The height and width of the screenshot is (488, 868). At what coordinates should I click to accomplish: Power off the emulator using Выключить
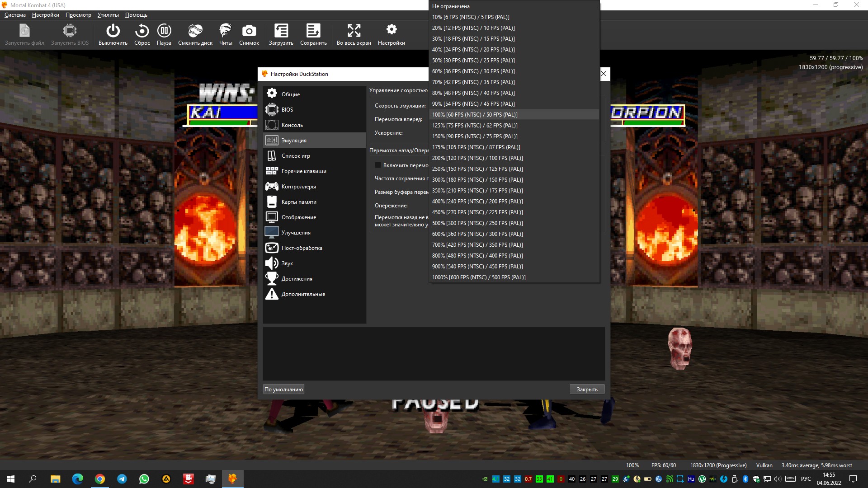tap(113, 35)
